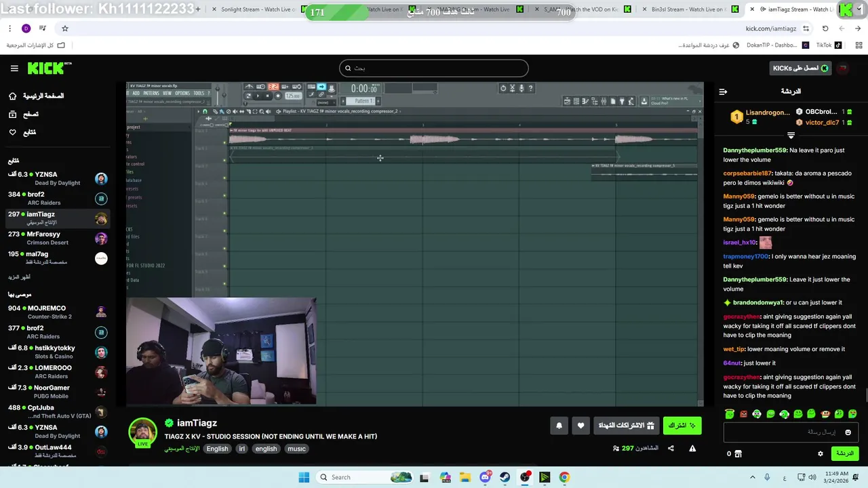868x488 pixels.
Task: Open FL Studio TOOLS menu in stream
Action: 199,93
